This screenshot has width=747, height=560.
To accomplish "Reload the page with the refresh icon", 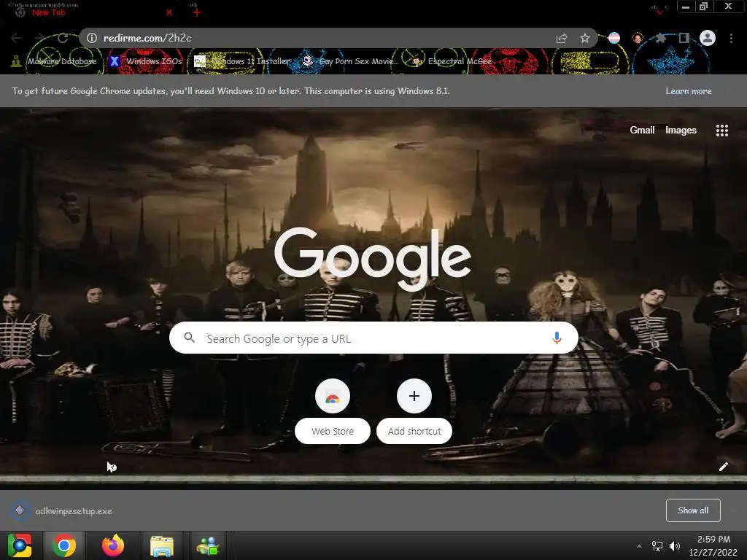I will click(63, 38).
